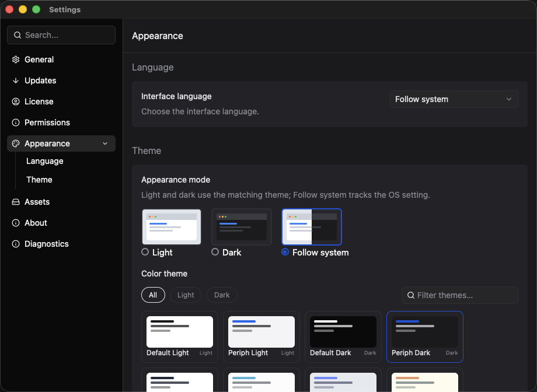Click the About info icon

(x=16, y=223)
